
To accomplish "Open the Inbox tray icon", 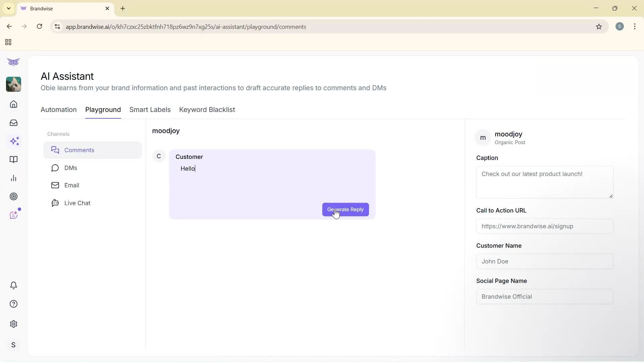I will [x=13, y=123].
